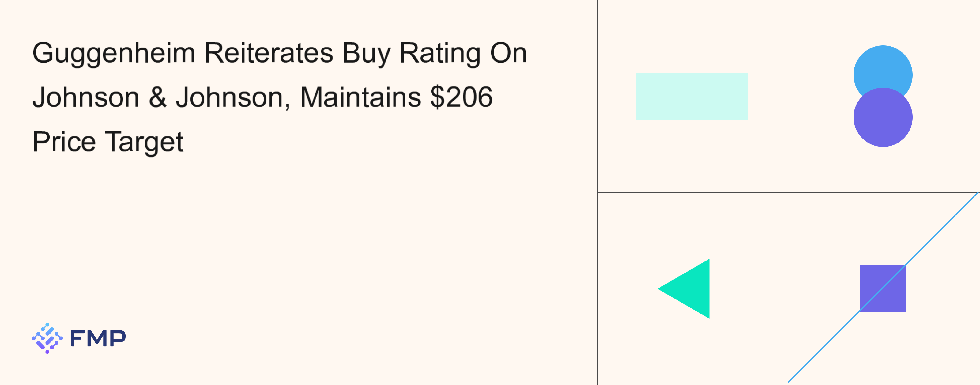Select the light mint rectangle shape
Viewport: 980px width, 385px height.
click(x=692, y=96)
